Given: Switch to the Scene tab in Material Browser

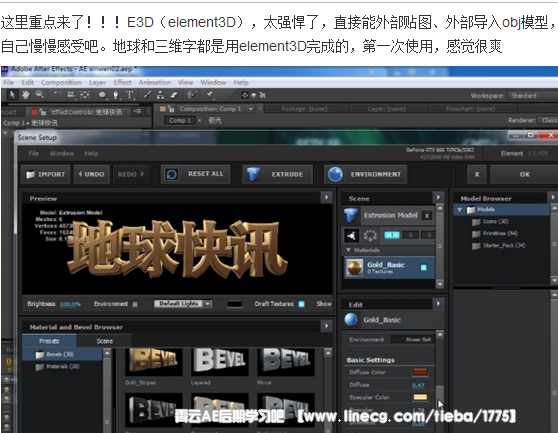Looking at the screenshot, I should 105,341.
